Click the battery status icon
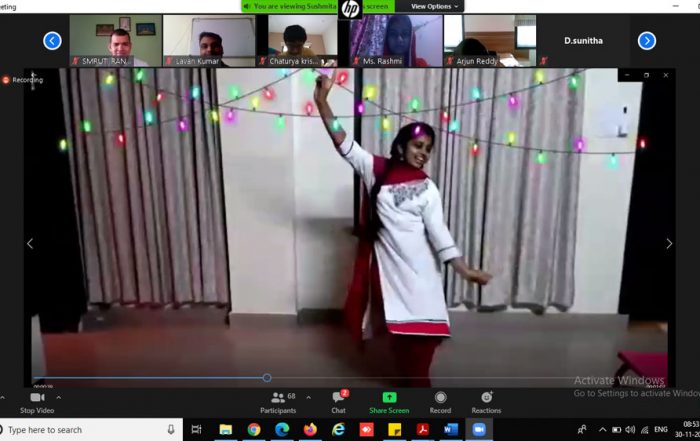Image resolution: width=700 pixels, height=441 pixels. (617, 429)
